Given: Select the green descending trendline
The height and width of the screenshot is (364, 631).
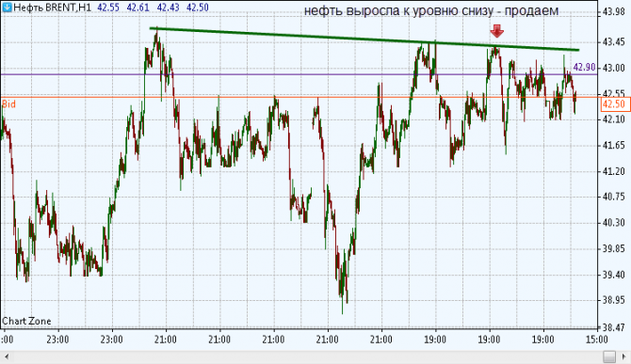Looking at the screenshot, I should pyautogui.click(x=364, y=39).
